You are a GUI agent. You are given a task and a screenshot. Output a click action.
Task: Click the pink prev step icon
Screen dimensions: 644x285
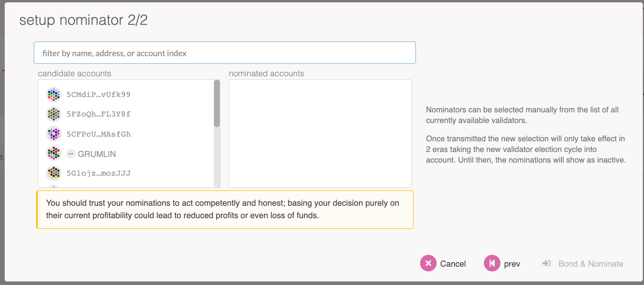(x=492, y=263)
